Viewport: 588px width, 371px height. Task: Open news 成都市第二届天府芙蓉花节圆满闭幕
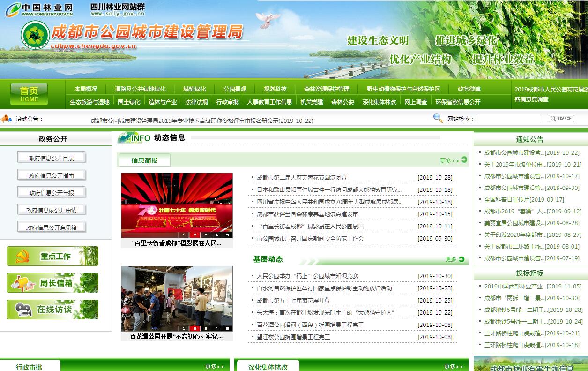302,178
